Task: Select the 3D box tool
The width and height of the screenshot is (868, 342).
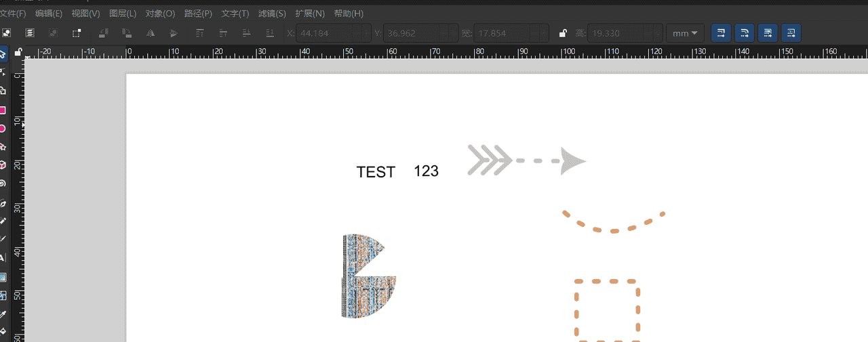Action: (3, 165)
